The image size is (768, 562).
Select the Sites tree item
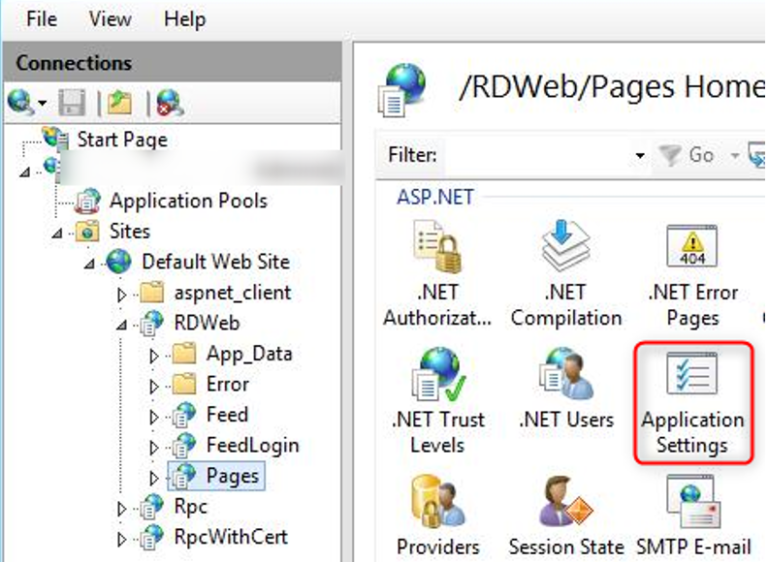tap(130, 231)
